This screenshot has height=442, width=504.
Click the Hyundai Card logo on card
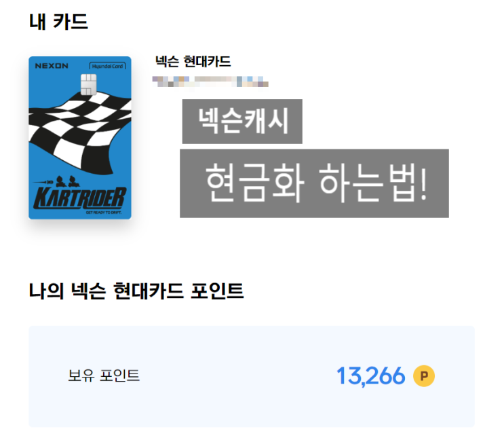(107, 66)
